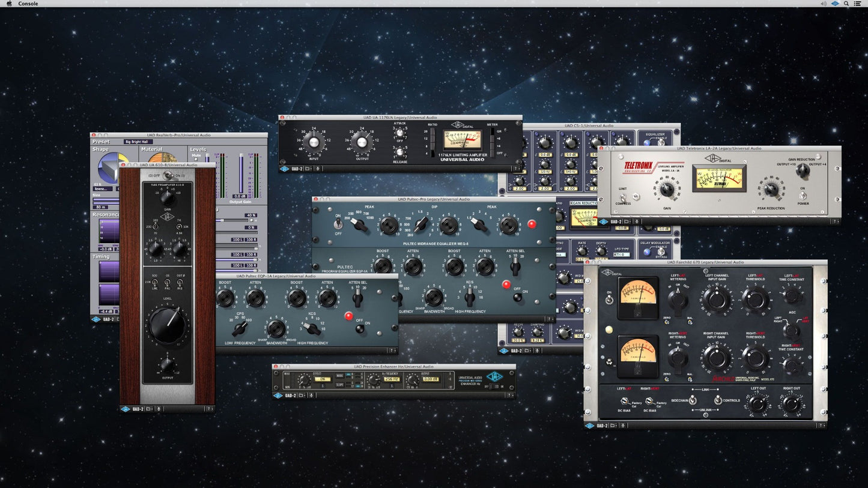Click the UA logo on 610-B toolbar
The image size is (868, 488).
tap(126, 409)
